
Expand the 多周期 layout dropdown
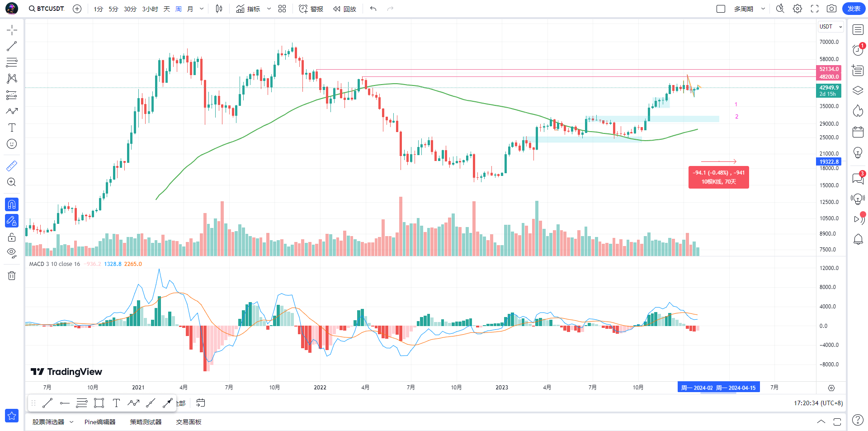[x=763, y=9]
